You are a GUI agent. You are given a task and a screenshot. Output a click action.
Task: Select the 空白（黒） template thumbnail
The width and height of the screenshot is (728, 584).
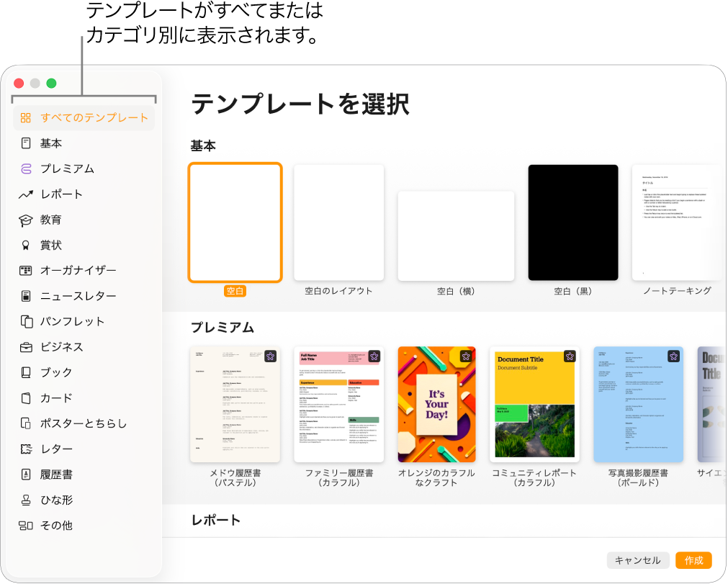pyautogui.click(x=572, y=223)
